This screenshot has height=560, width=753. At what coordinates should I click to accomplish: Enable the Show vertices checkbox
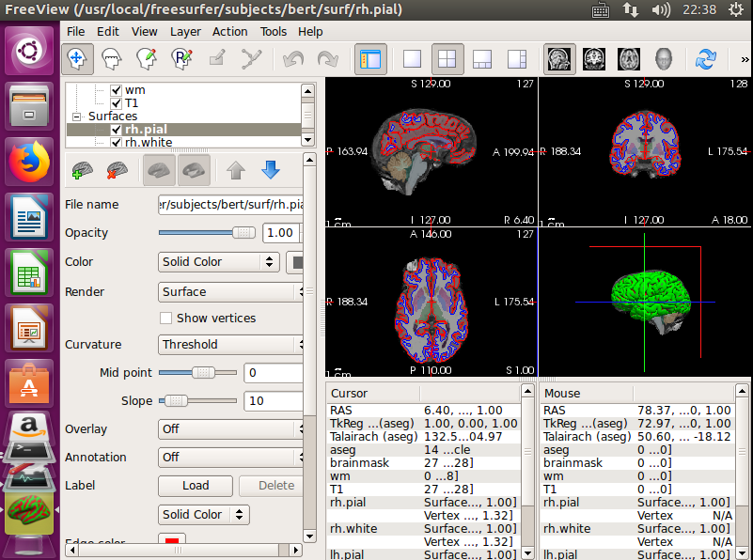click(165, 318)
